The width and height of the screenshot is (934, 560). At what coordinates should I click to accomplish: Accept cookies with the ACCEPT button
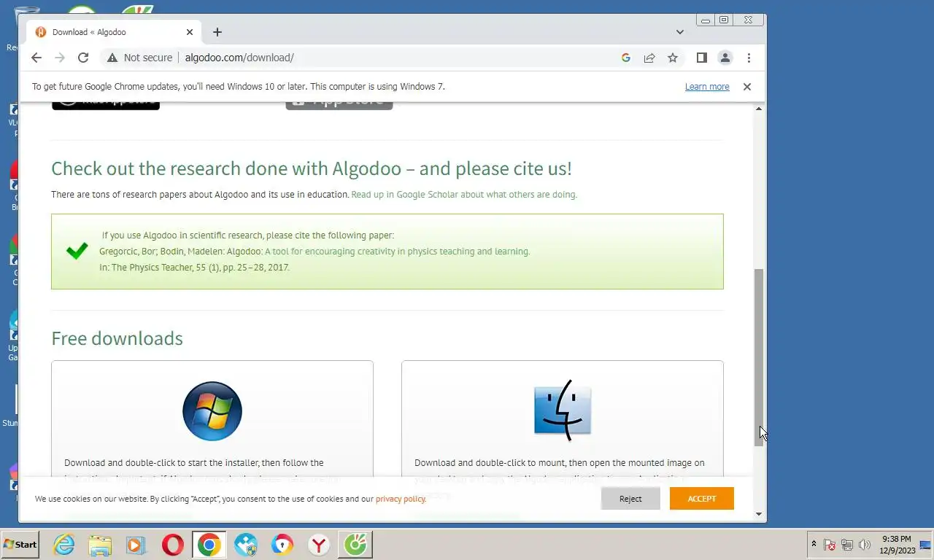point(701,499)
